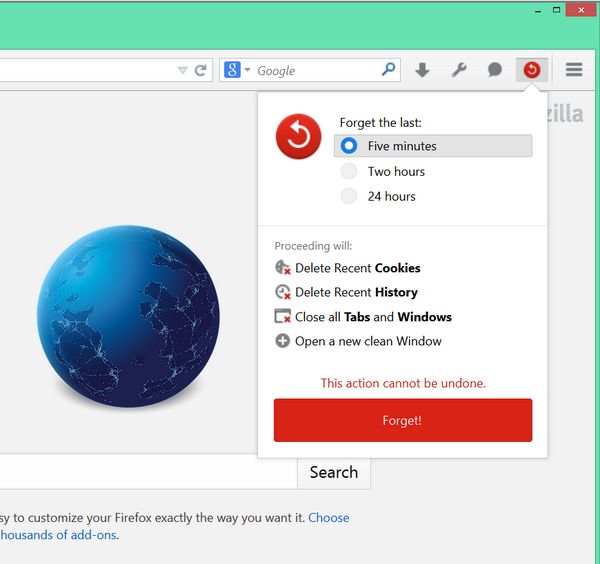Image resolution: width=600 pixels, height=564 pixels.
Task: Click the Search button
Action: pyautogui.click(x=333, y=472)
